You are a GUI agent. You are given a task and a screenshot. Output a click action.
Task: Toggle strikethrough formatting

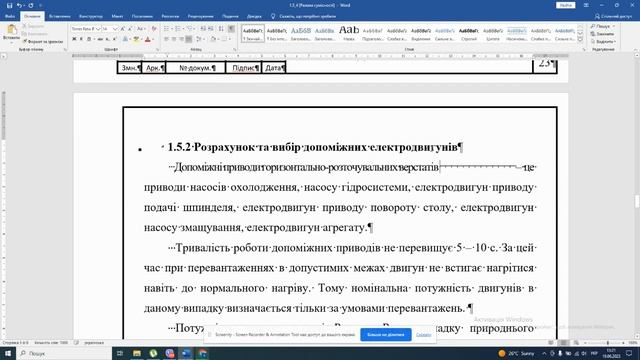[x=100, y=39]
